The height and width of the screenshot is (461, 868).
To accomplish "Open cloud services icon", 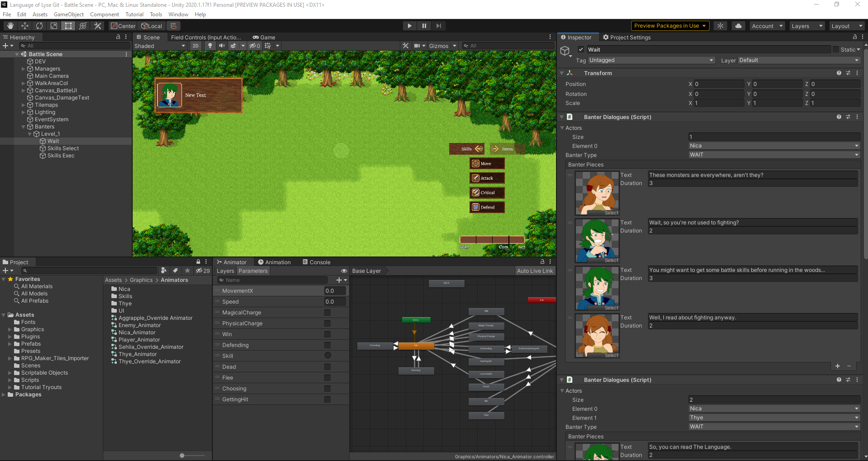I will (x=739, y=26).
